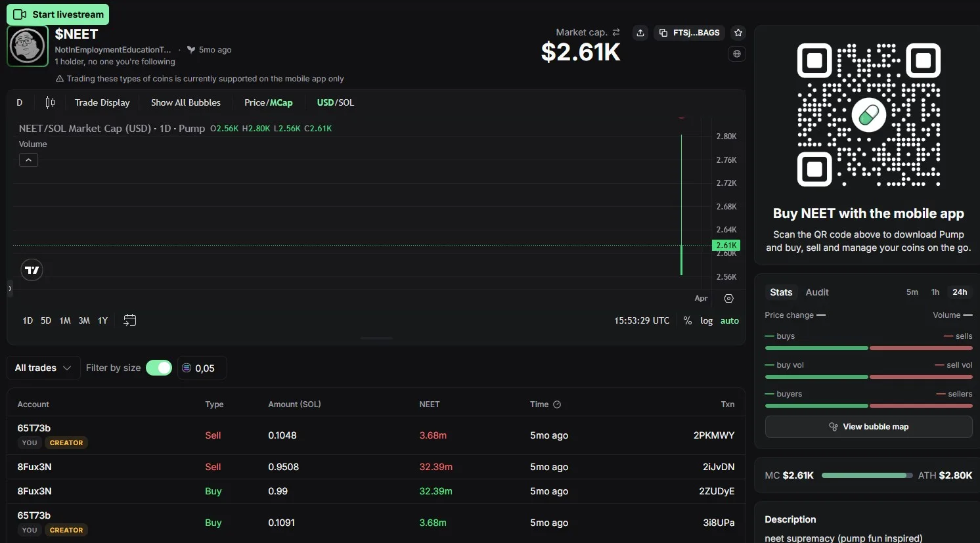Click the Account column header

click(x=33, y=404)
